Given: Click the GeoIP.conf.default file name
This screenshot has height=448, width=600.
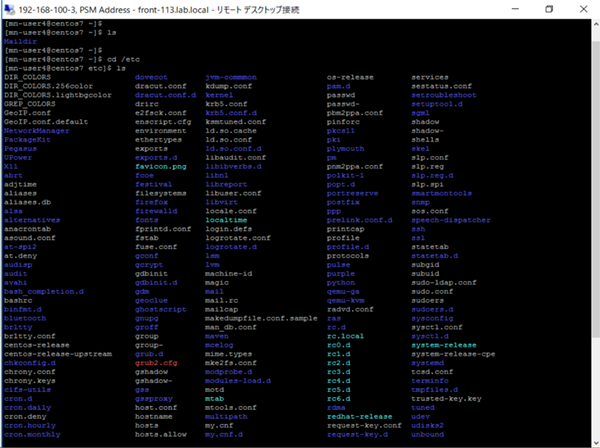Looking at the screenshot, I should pos(46,122).
